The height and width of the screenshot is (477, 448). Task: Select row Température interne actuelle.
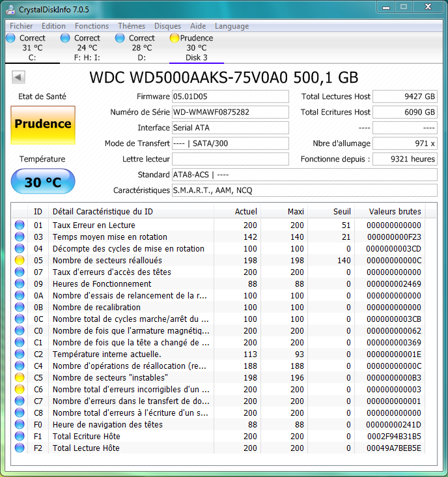point(219,354)
